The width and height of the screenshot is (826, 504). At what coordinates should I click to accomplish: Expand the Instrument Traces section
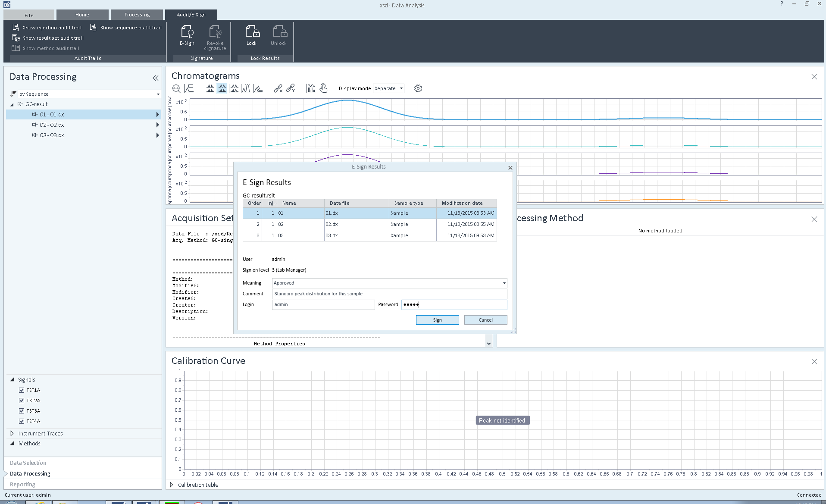(x=12, y=433)
